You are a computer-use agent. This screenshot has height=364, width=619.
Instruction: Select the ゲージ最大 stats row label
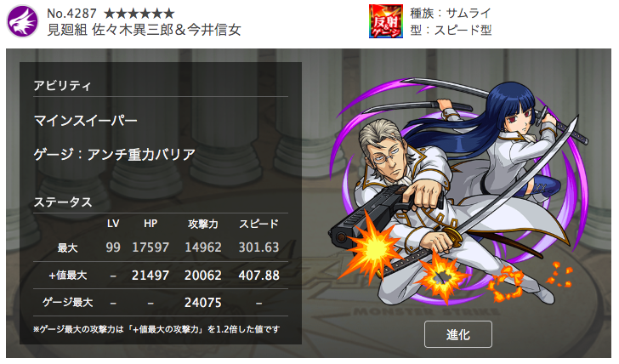click(67, 303)
